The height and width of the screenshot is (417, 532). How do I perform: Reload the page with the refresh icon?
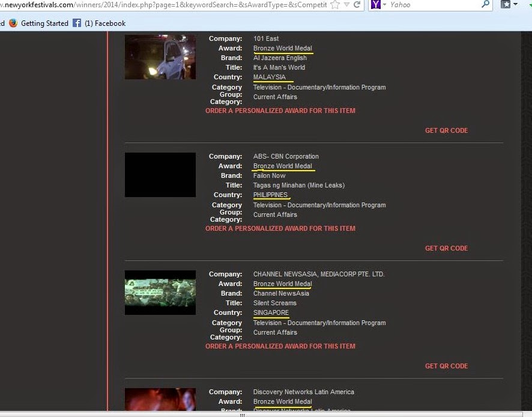(x=357, y=5)
